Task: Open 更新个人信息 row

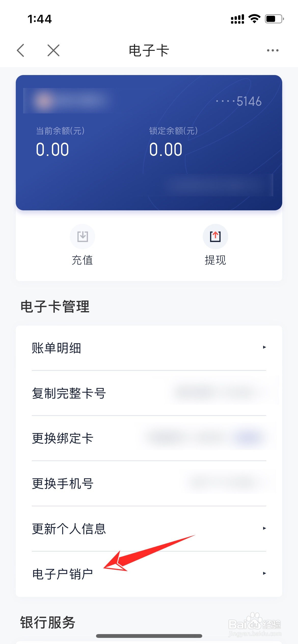Action: pyautogui.click(x=149, y=529)
